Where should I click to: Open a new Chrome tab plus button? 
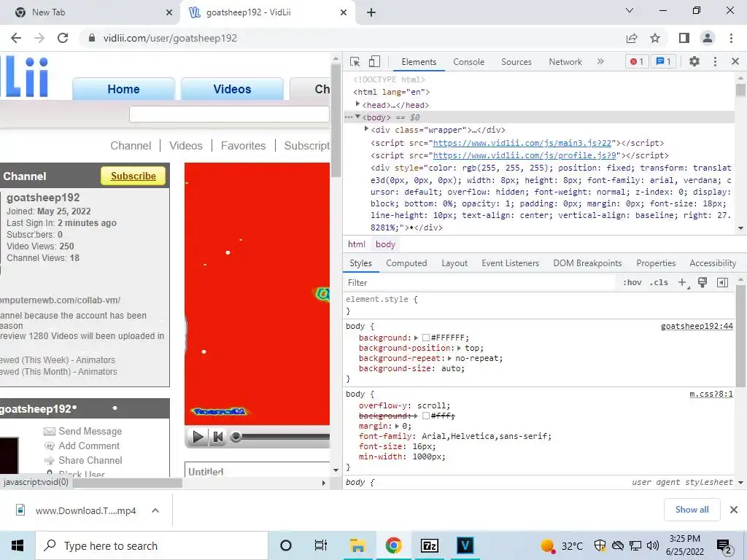(x=371, y=12)
